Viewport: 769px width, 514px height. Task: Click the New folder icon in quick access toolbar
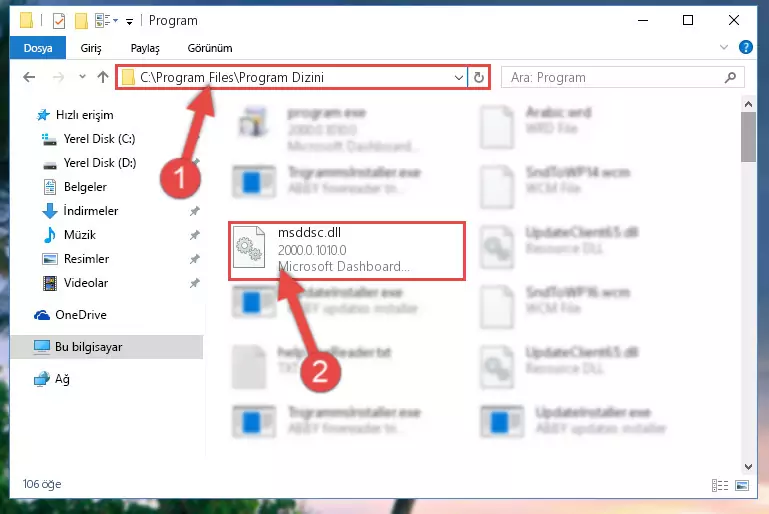[x=81, y=21]
